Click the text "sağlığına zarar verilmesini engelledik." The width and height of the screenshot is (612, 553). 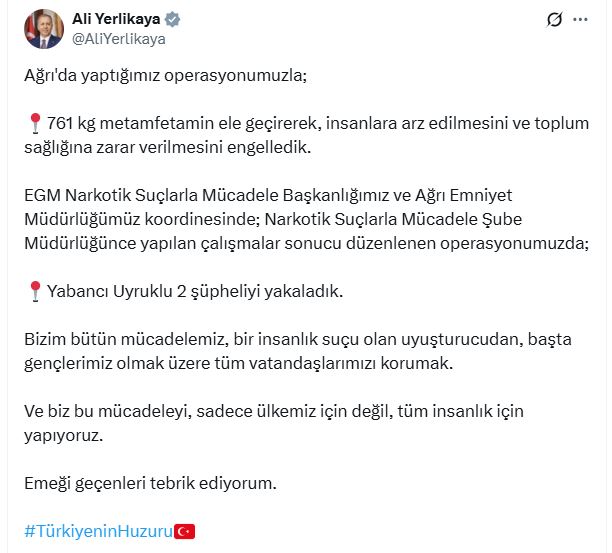pyautogui.click(x=169, y=147)
